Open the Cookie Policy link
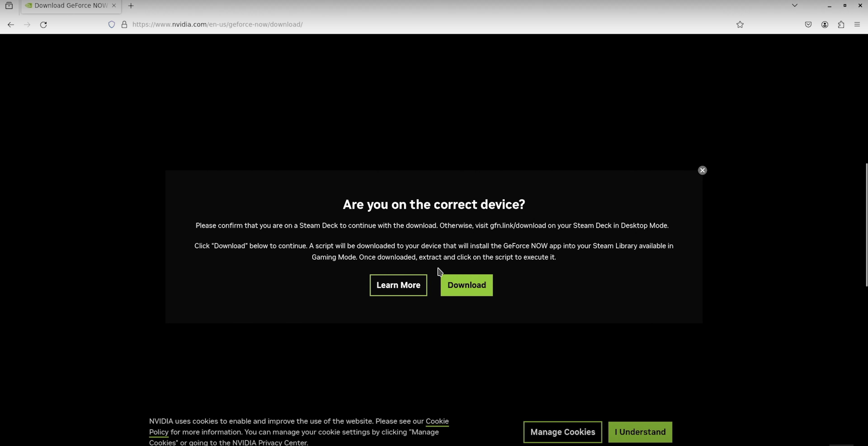The height and width of the screenshot is (446, 868). (x=437, y=421)
